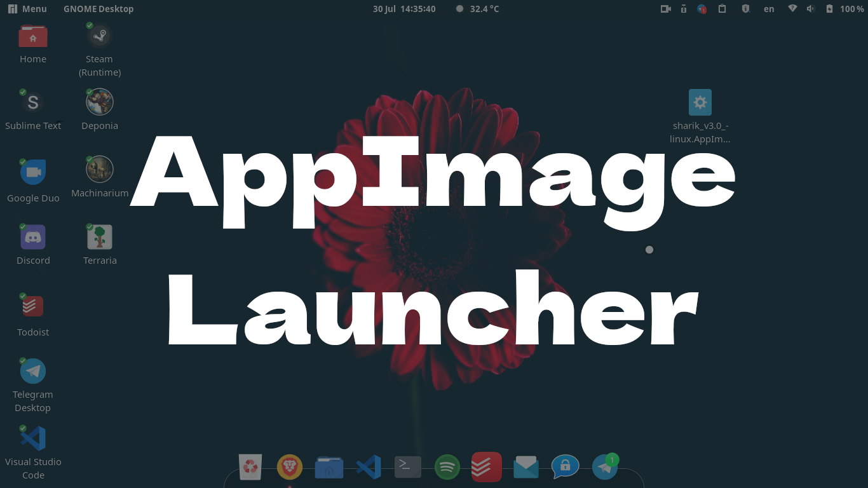Open the Todoist desktop shortcut

tap(33, 307)
